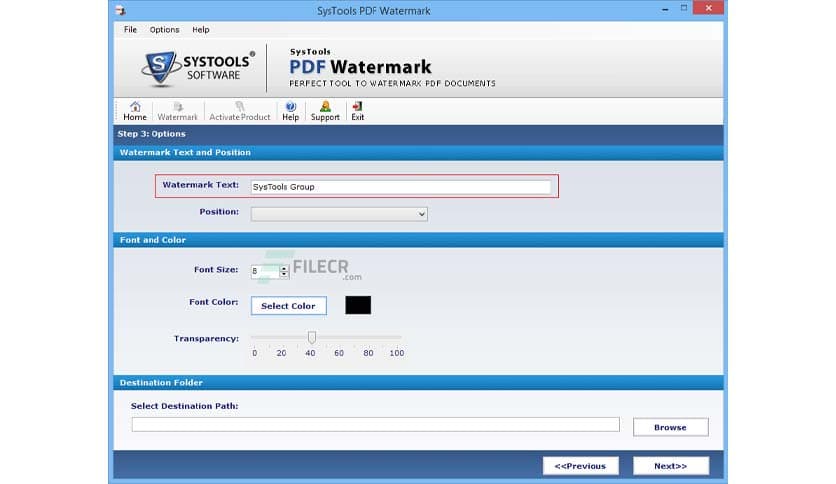
Task: Click the Transparency slider handle
Action: (x=312, y=337)
